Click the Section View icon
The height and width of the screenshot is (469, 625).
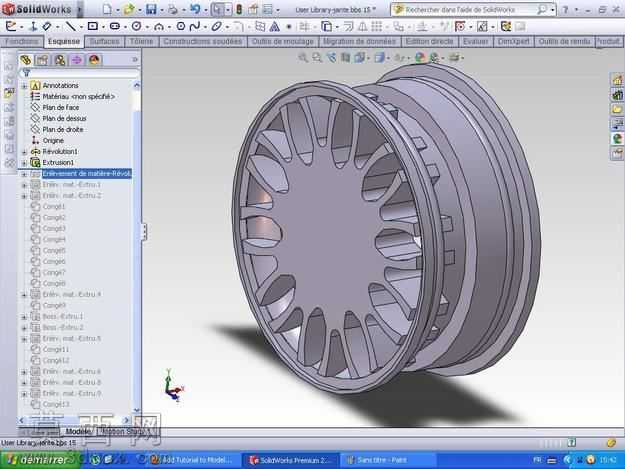(345, 58)
